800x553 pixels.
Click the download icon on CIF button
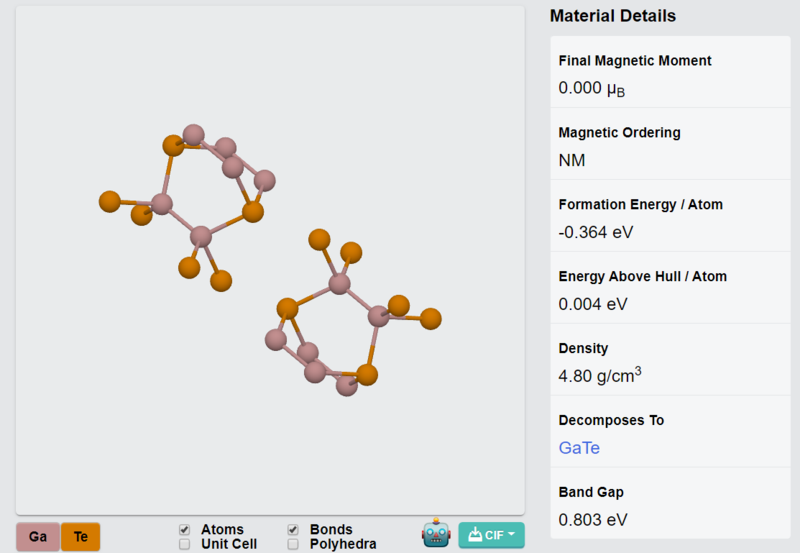point(475,535)
